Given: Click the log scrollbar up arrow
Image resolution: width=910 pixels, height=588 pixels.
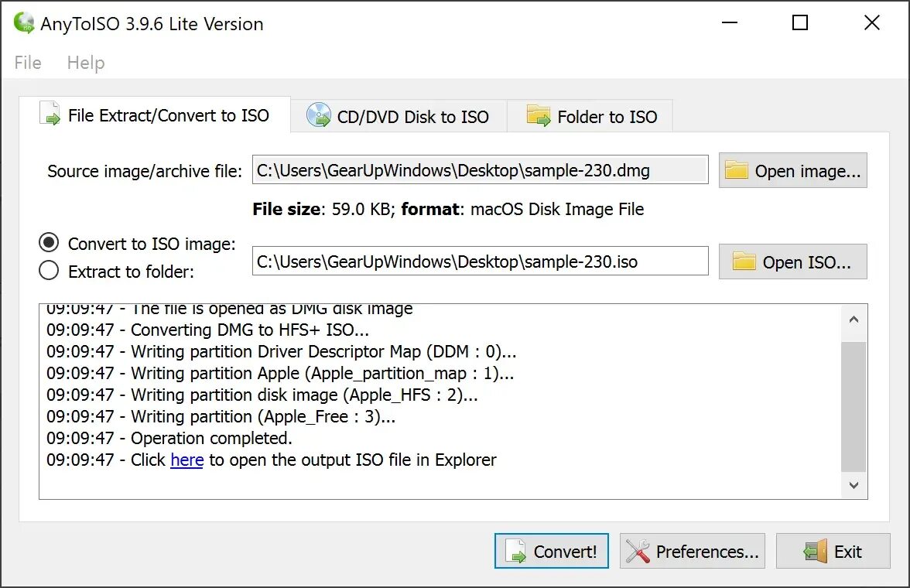Looking at the screenshot, I should point(854,320).
